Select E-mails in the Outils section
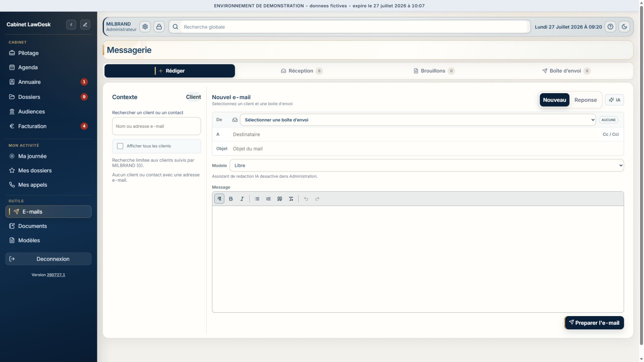This screenshot has height=362, width=644. click(x=48, y=212)
